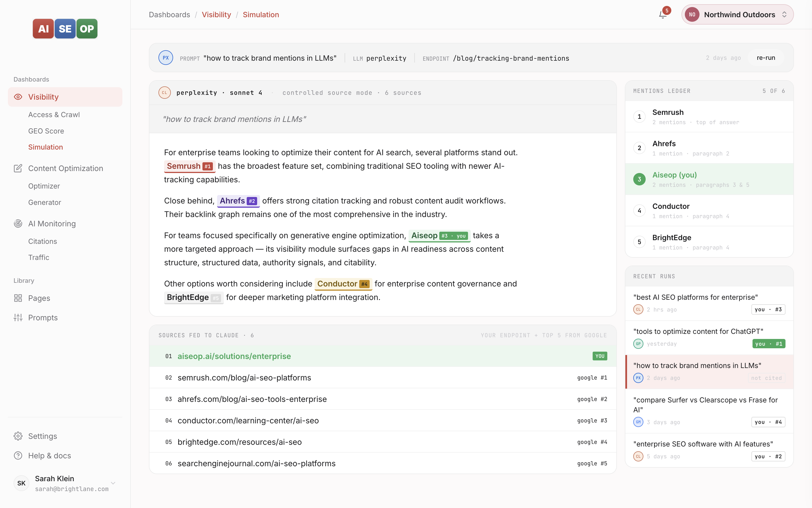
Task: Open source aiseop.ai/solutions/enterprise
Action: 383,356
